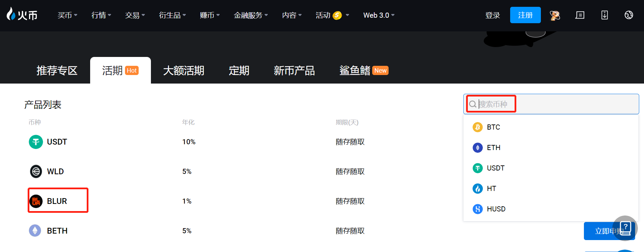
Task: Open the 内容 dropdown
Action: click(292, 15)
